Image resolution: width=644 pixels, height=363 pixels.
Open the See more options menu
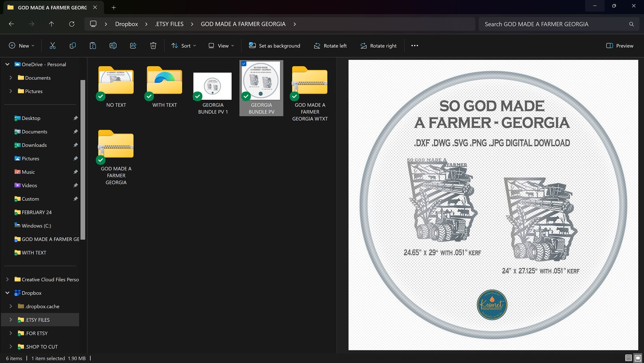tap(414, 46)
